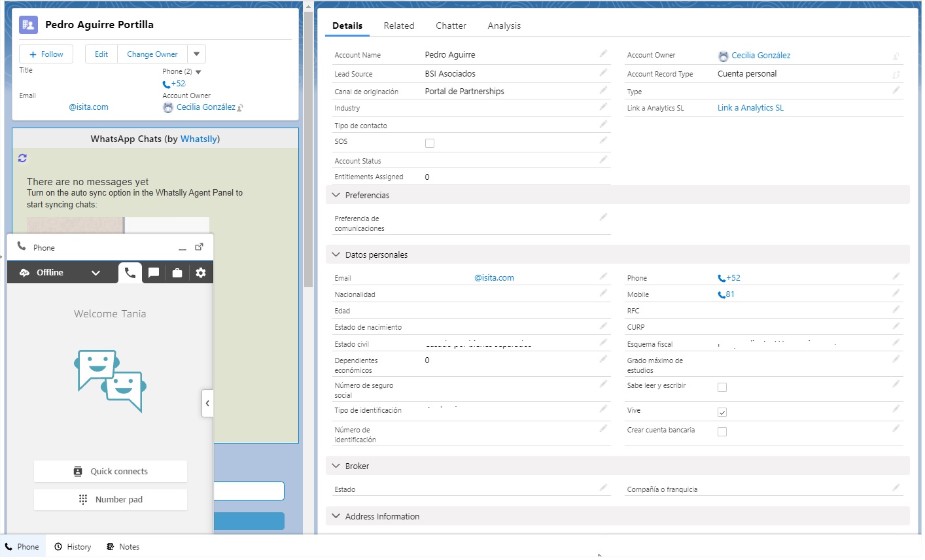The image size is (925, 560).
Task: Edit Tipo de contacto pencil icon
Action: pyautogui.click(x=603, y=124)
